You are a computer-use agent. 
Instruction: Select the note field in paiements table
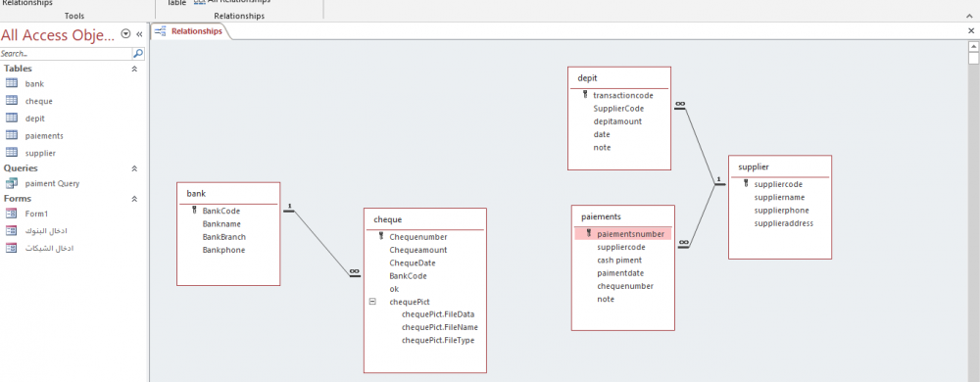click(606, 300)
